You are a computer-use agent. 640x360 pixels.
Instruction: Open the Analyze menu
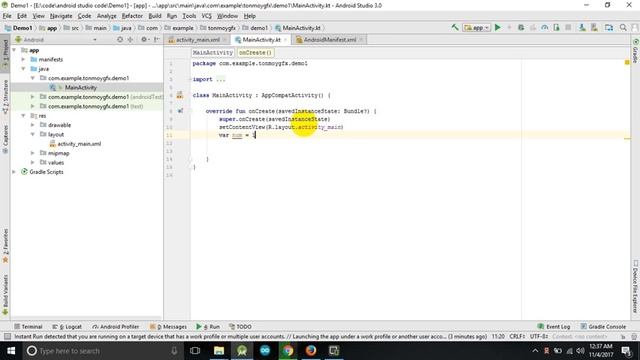coord(107,16)
